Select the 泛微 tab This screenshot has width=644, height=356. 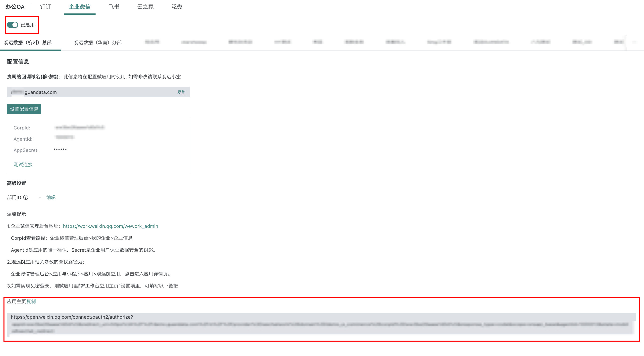point(177,7)
